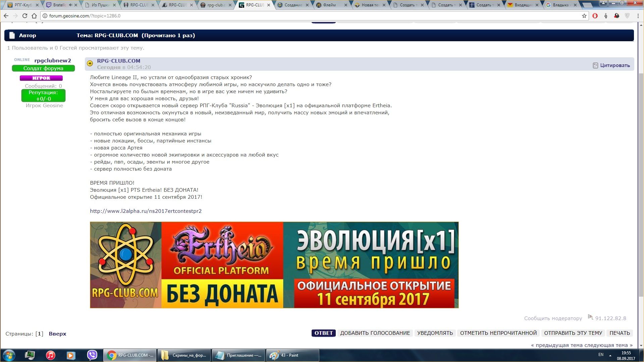
Task: Show hidden system tray icons arrow
Action: coord(610,355)
